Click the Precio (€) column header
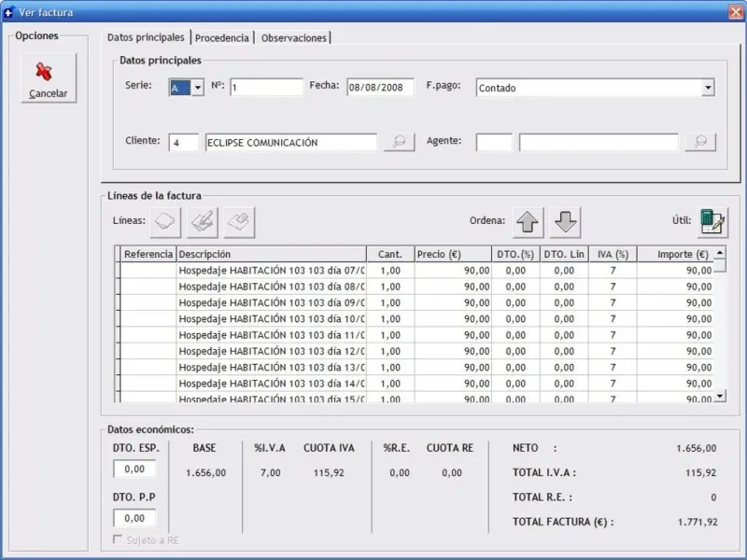Viewport: 747px width, 560px height. pyautogui.click(x=453, y=254)
